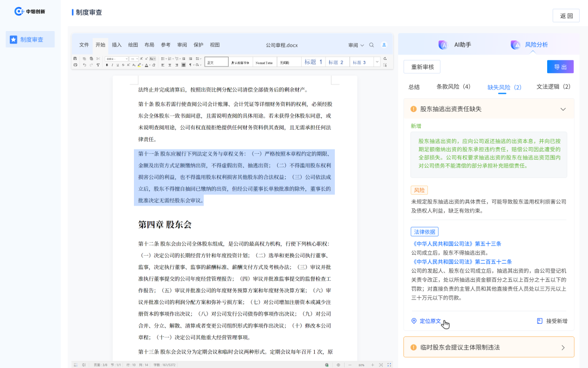The width and height of the screenshot is (588, 368).
Task: Select the justify alignment button
Action: pyautogui.click(x=183, y=65)
